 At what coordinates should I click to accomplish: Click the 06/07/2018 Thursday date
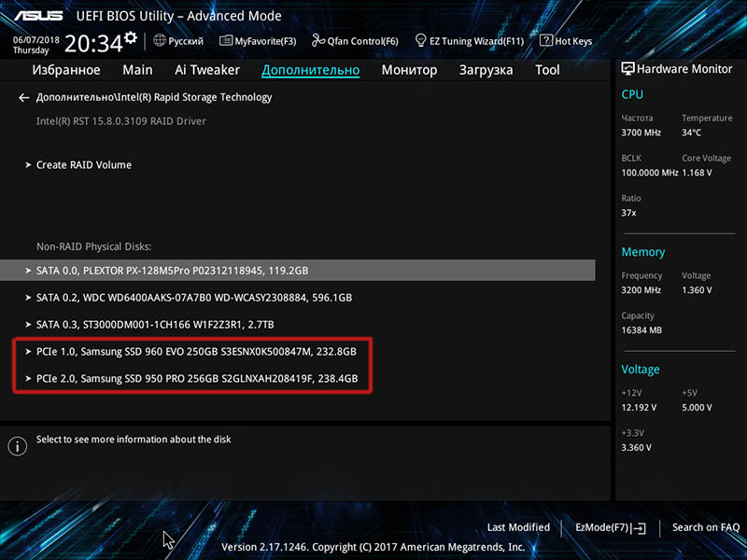pyautogui.click(x=35, y=45)
